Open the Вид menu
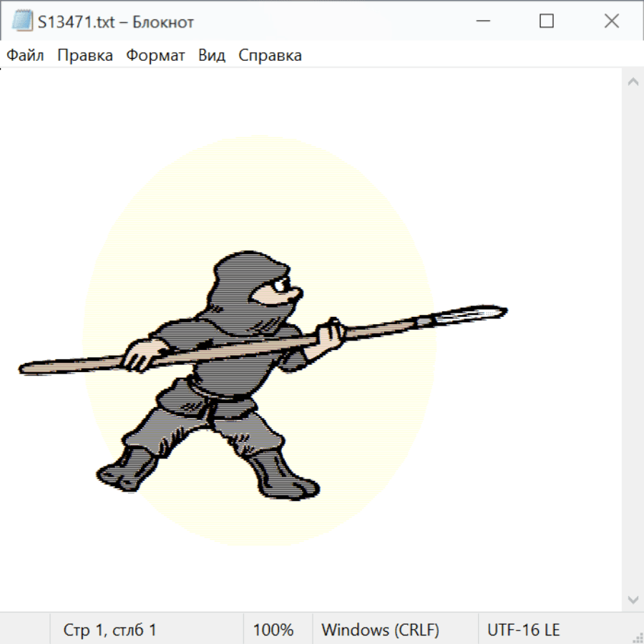The width and height of the screenshot is (644, 644). pos(212,55)
